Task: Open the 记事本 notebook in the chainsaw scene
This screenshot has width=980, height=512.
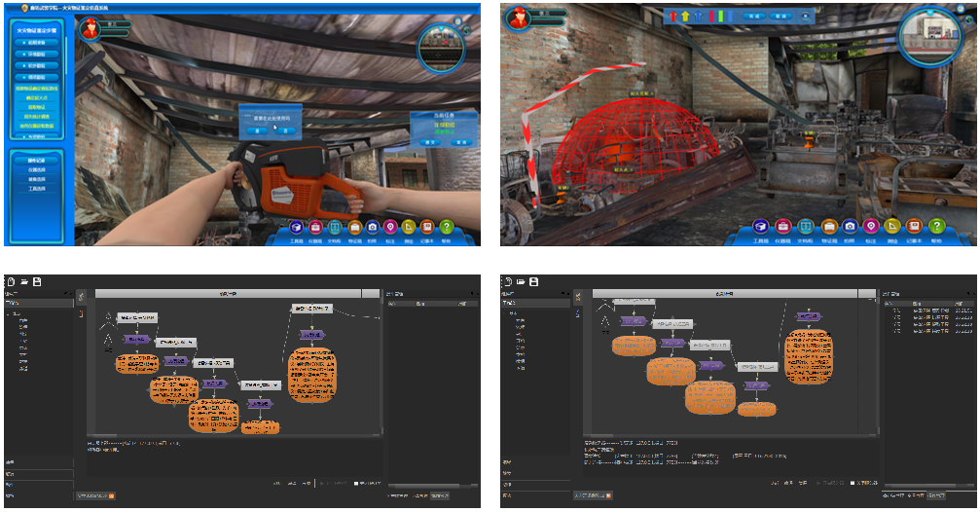Action: (426, 227)
